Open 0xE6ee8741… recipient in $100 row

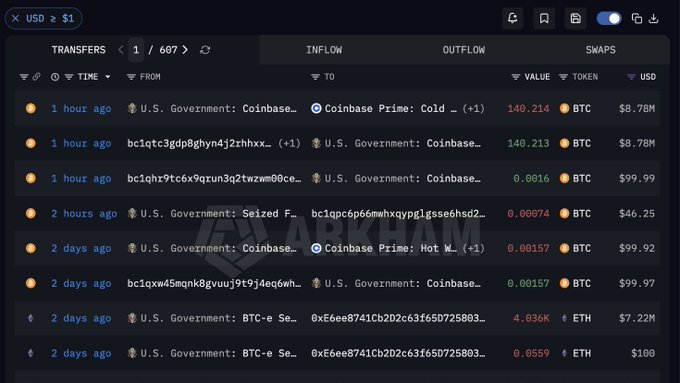tap(398, 353)
